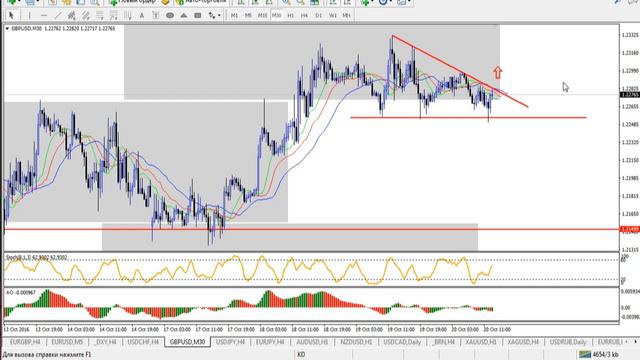Open the AUDUSD,H1 chart tab
This screenshot has height=360, width=640.
point(312,342)
